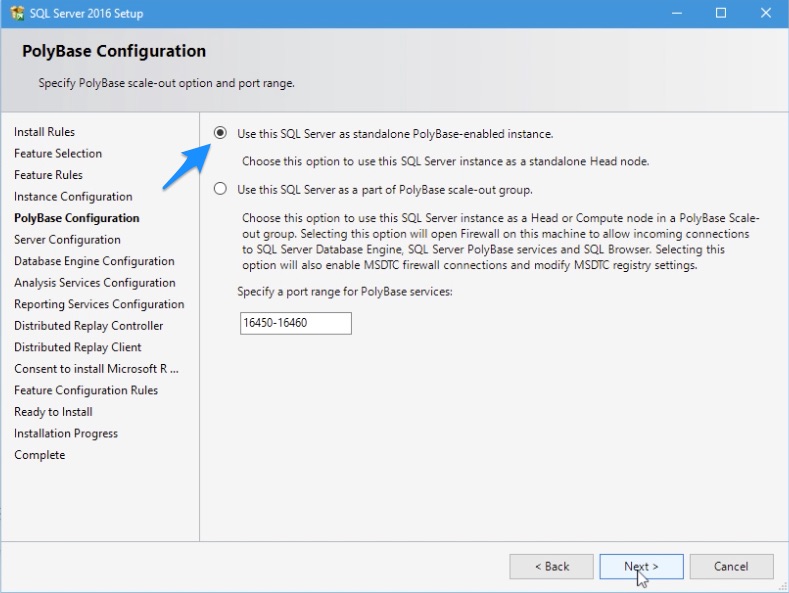Image resolution: width=789 pixels, height=593 pixels.
Task: Select Consent to install Microsoft R step
Action: pos(96,369)
